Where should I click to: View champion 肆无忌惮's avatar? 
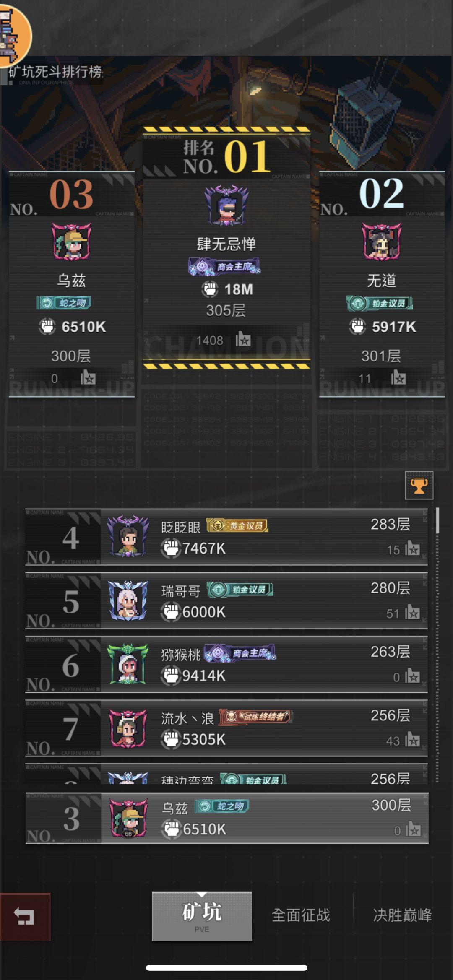tap(226, 205)
